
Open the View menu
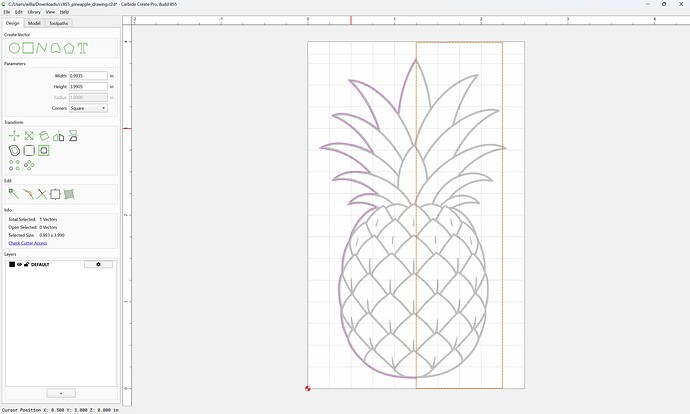click(x=50, y=12)
